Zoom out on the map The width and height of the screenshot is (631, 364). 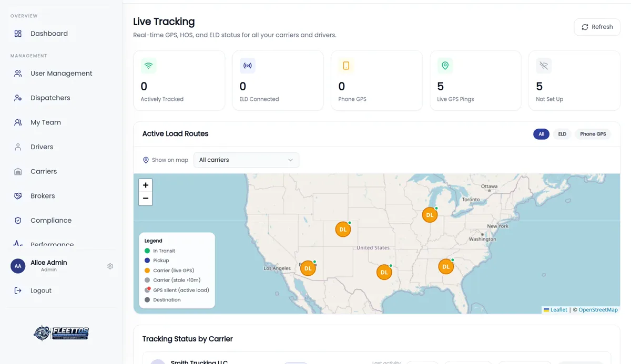(x=146, y=199)
